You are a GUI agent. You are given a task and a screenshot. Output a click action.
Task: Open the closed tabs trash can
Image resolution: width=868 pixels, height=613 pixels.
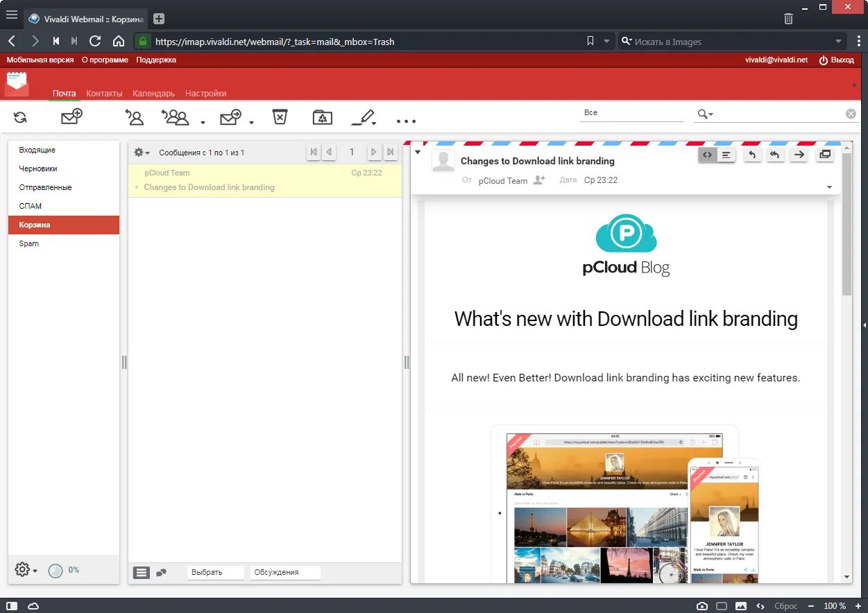pyautogui.click(x=788, y=19)
